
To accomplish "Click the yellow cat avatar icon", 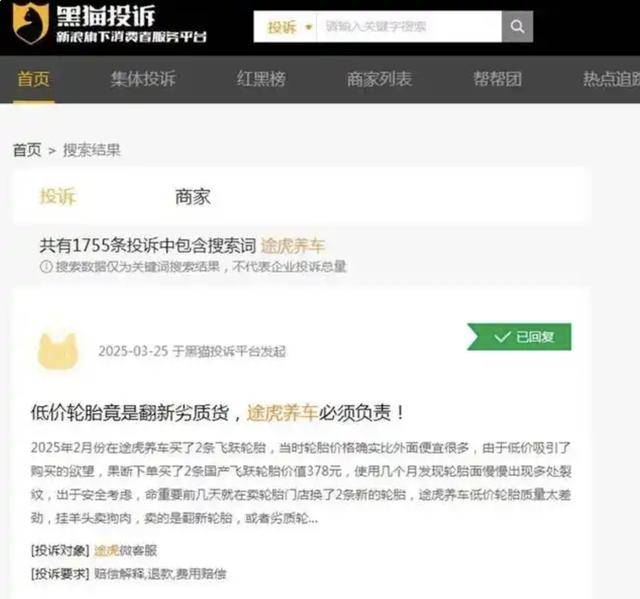I will pos(58,351).
